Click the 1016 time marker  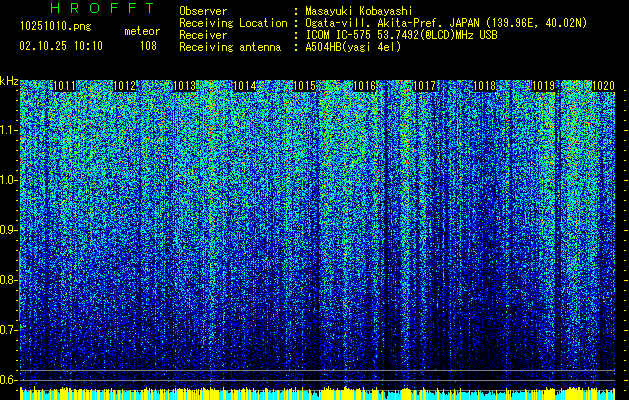pyautogui.click(x=364, y=86)
